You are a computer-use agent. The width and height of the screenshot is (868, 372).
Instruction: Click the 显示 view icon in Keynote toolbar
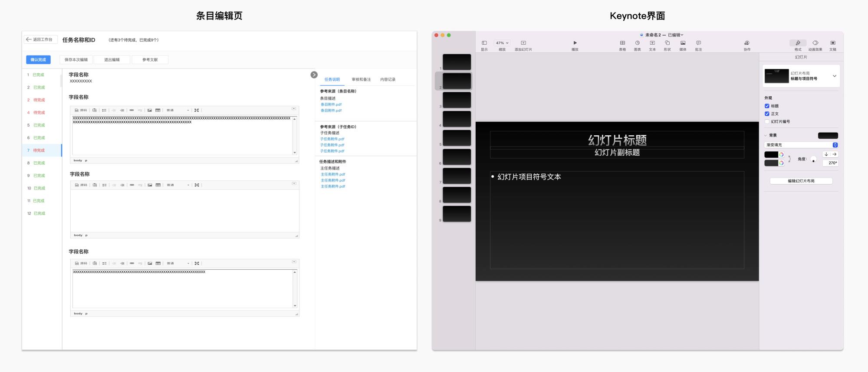(484, 43)
